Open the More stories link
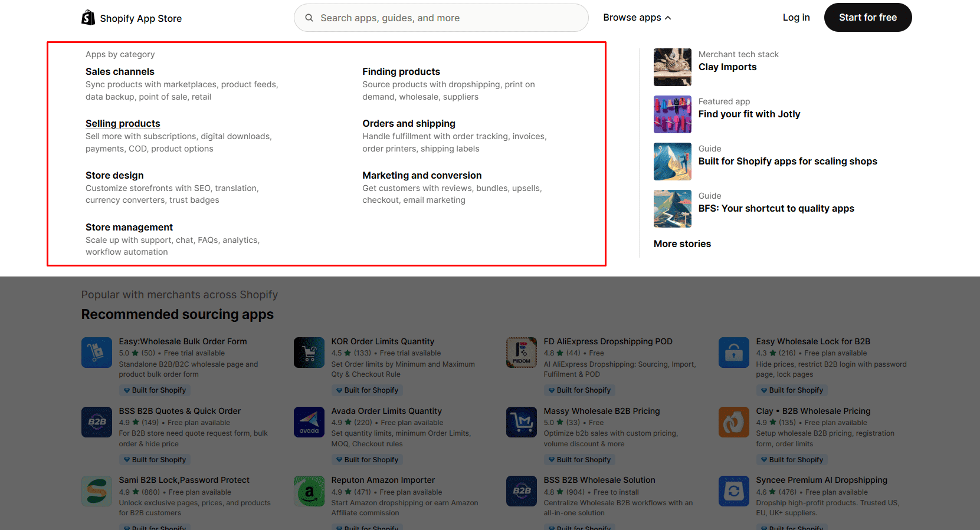This screenshot has height=530, width=980. point(682,243)
